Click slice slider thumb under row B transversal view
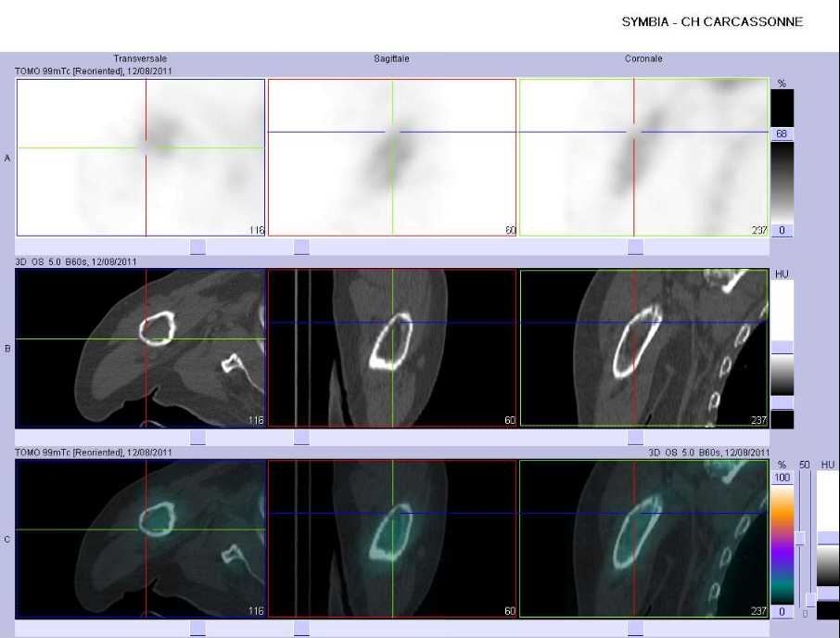This screenshot has width=840, height=638. (x=197, y=438)
